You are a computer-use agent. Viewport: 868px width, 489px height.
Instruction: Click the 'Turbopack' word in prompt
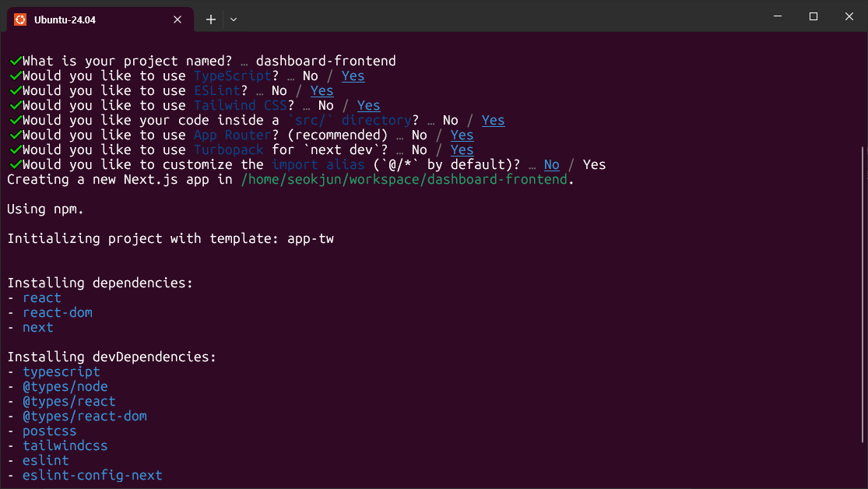(229, 150)
